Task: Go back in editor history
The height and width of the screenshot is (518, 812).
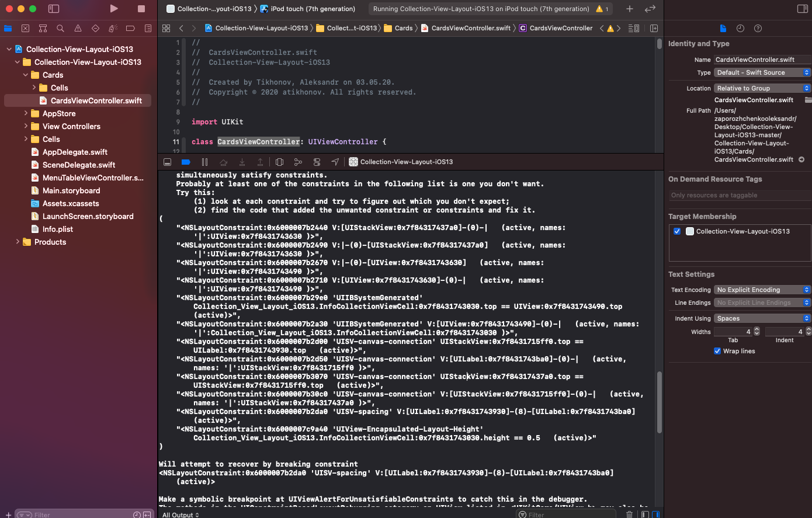Action: 181,28
